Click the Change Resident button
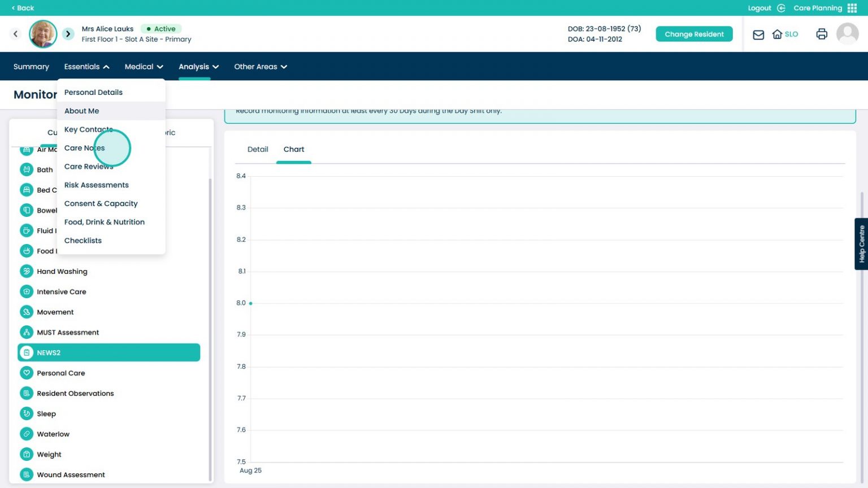 click(x=694, y=34)
